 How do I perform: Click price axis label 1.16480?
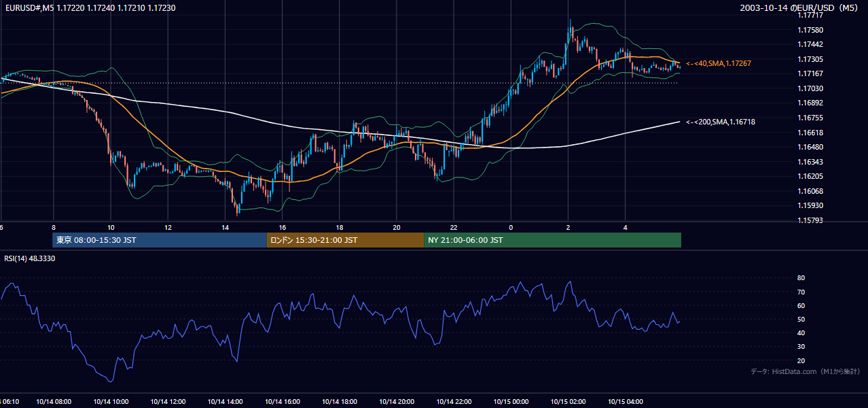tap(810, 147)
